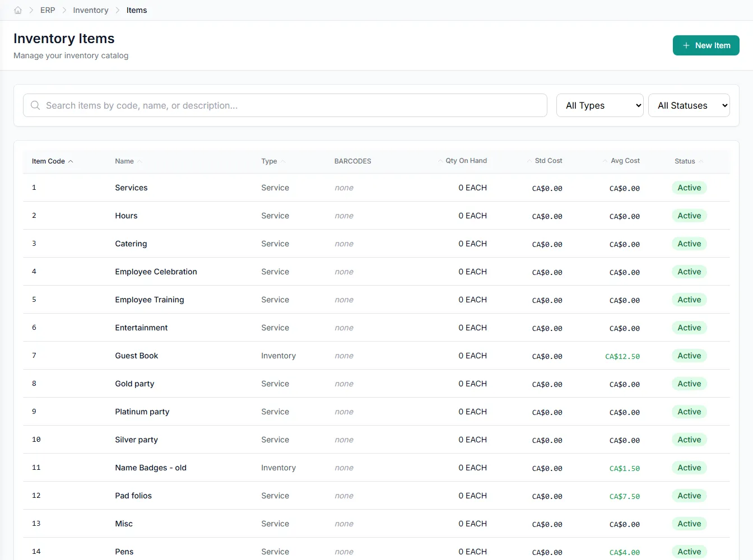Open the Hours item
753x560 pixels.
click(126, 216)
